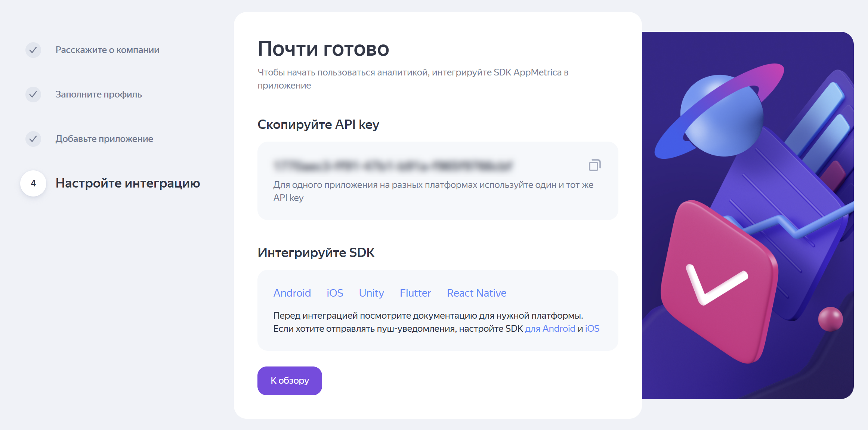The image size is (868, 430).
Task: Follow the 'для Android' push setup link
Action: coord(550,329)
